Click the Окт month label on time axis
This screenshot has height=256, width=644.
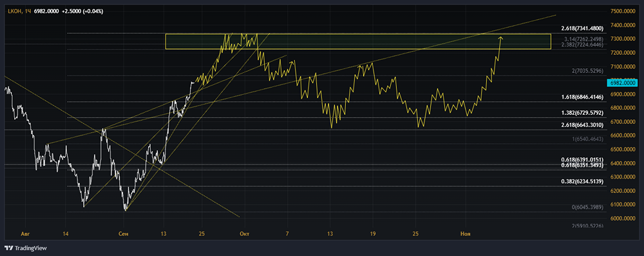(244, 234)
